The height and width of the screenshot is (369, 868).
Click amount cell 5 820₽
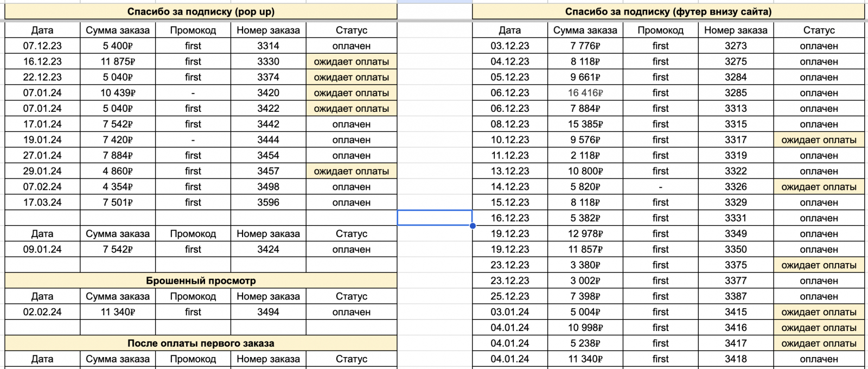pos(585,187)
